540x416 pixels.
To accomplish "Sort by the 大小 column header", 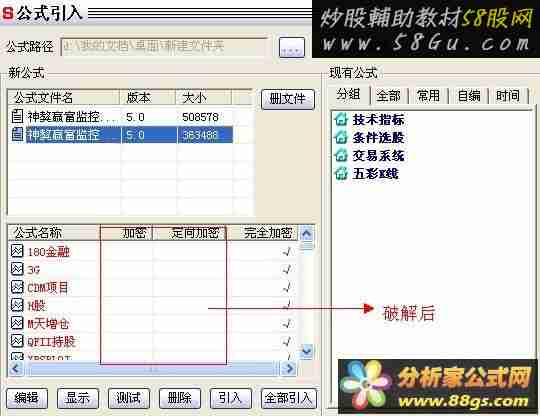I will [204, 97].
